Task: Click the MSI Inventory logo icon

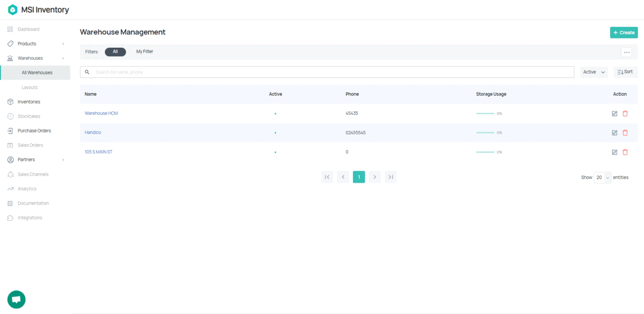Action: point(13,10)
